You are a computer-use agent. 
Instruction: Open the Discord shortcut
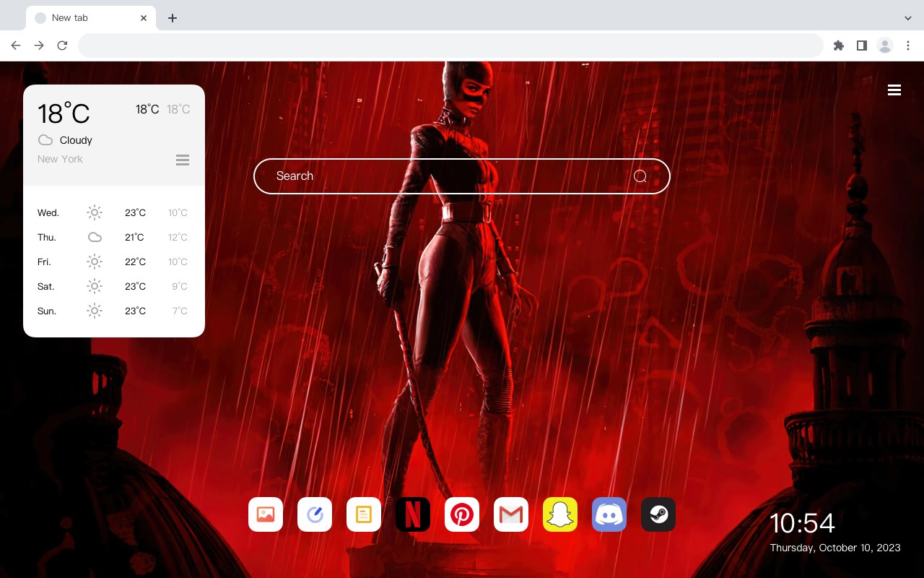click(x=609, y=514)
